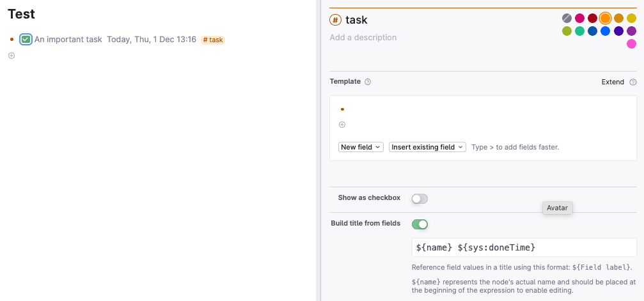The height and width of the screenshot is (301, 644).
Task: Click the task supertag hash icon
Action: (x=336, y=20)
